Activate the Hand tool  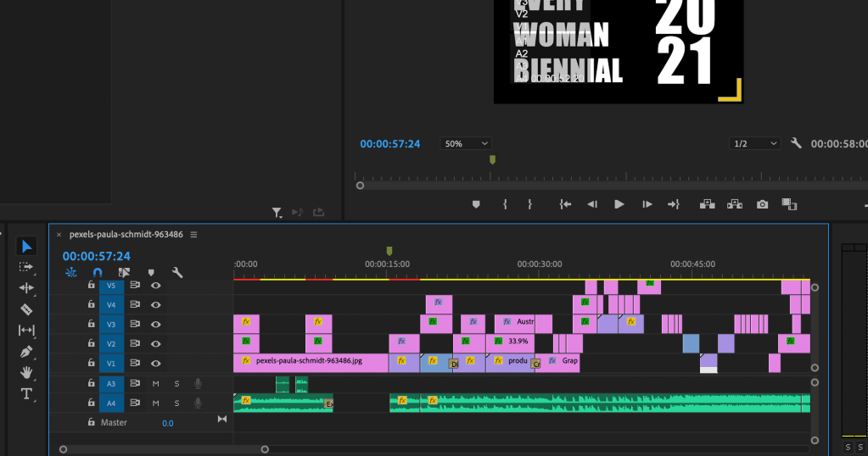click(26, 372)
